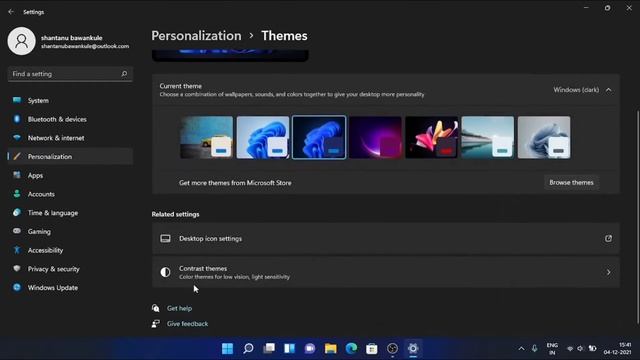The image size is (640, 360).
Task: Click the volume speaker tray icon
Action: pos(580,349)
